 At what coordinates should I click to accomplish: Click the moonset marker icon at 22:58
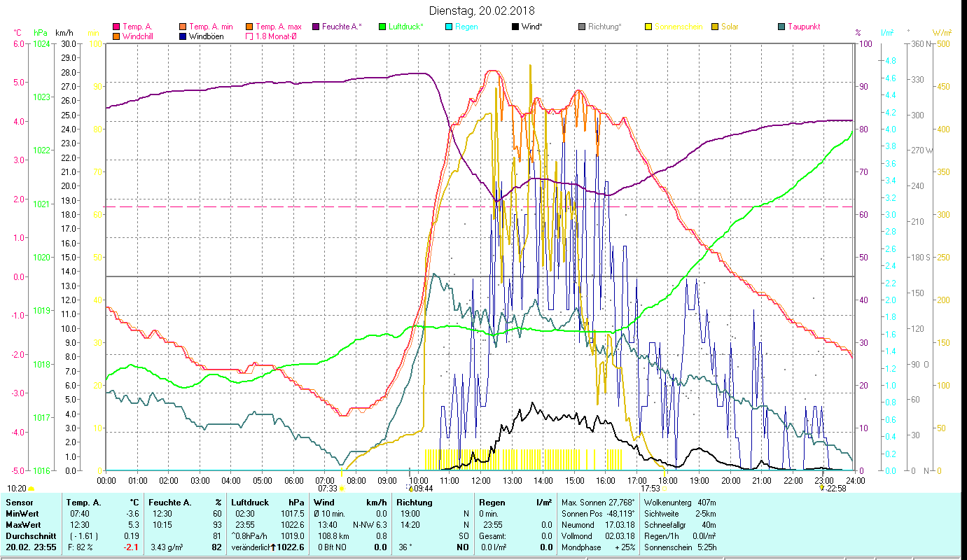click(x=822, y=489)
